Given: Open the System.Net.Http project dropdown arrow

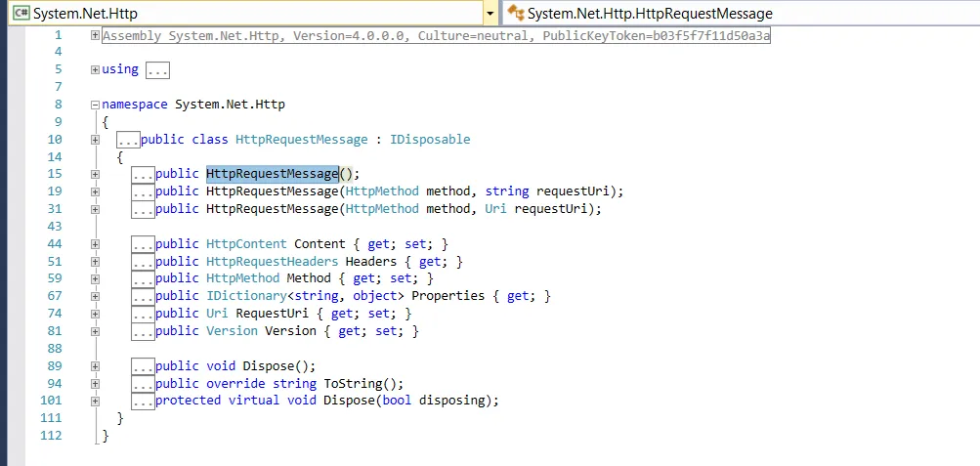Looking at the screenshot, I should tap(490, 13).
